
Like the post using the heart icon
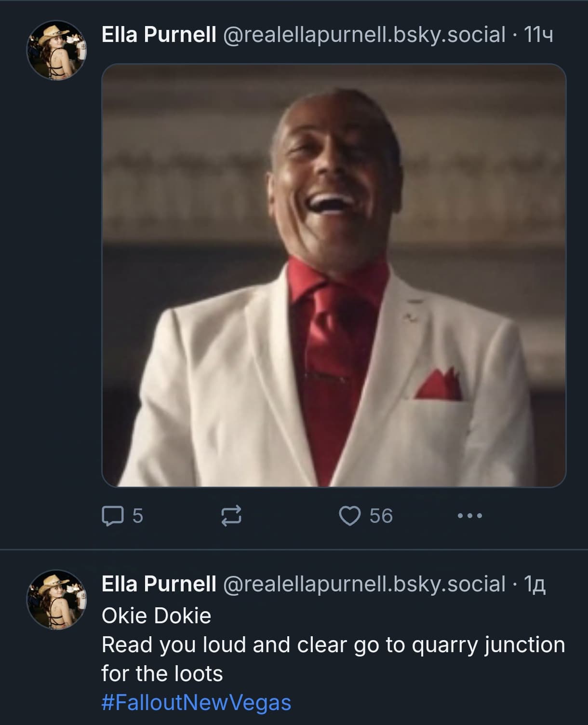point(350,516)
